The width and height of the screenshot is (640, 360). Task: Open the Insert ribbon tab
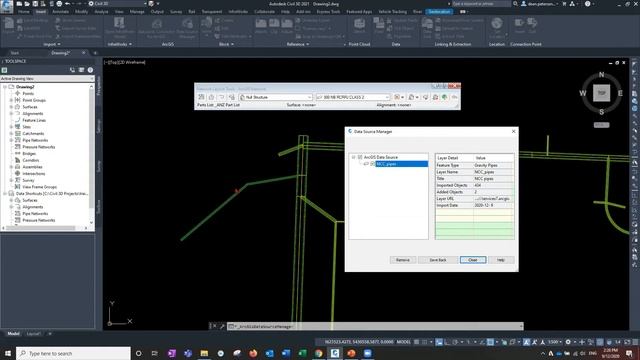pyautogui.click(x=40, y=12)
